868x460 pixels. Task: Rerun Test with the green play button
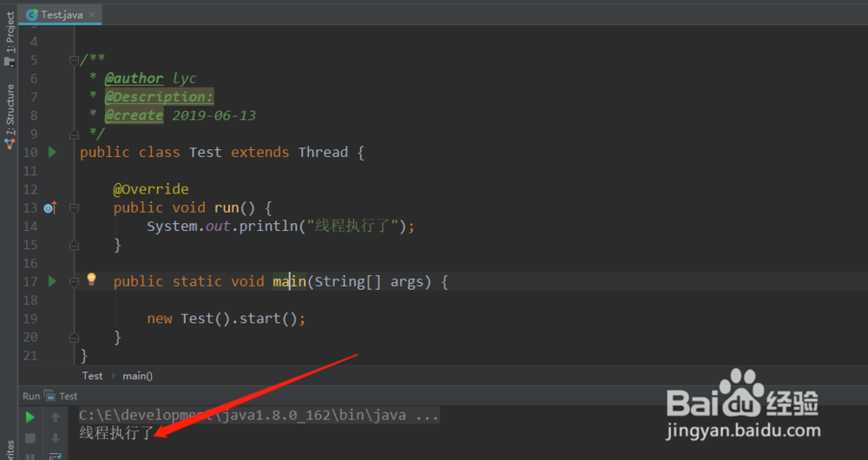point(30,417)
